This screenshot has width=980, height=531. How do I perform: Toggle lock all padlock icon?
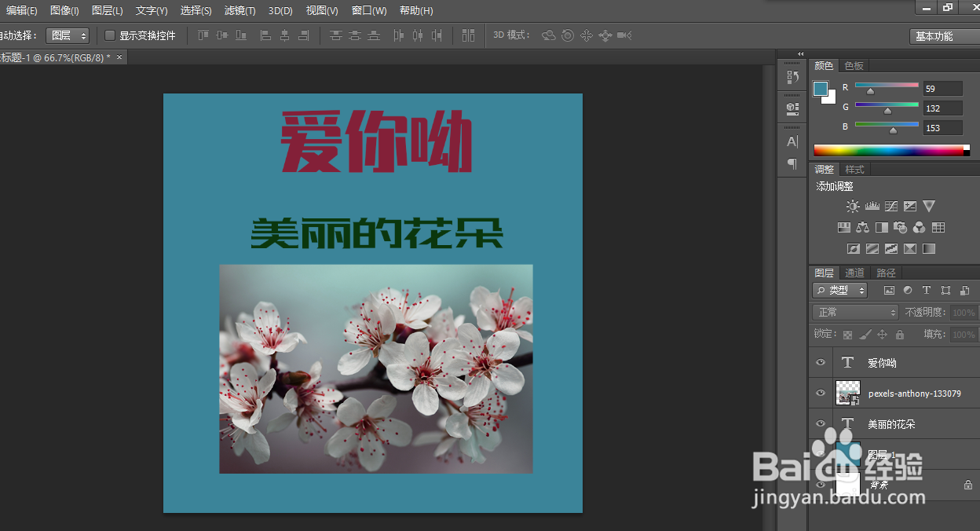pyautogui.click(x=900, y=335)
